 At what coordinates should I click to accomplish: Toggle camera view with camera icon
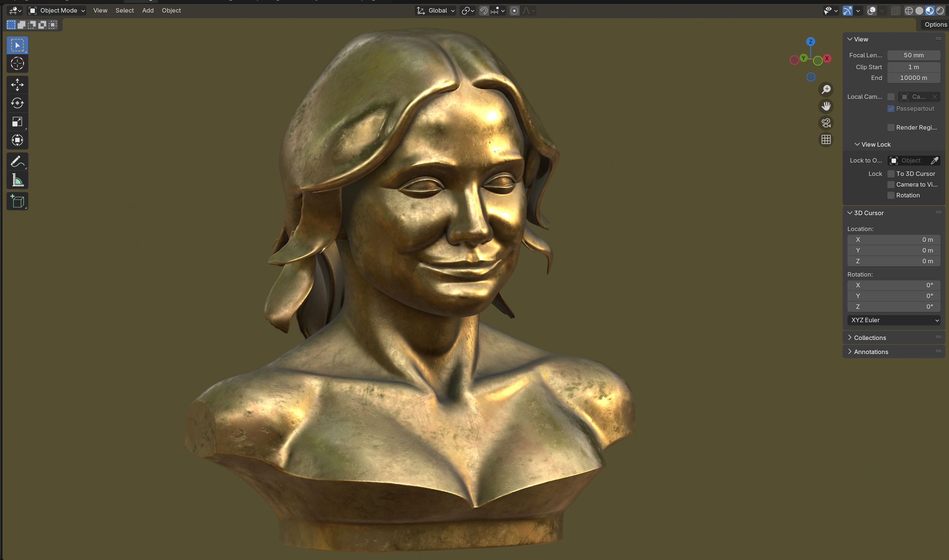[x=826, y=123]
